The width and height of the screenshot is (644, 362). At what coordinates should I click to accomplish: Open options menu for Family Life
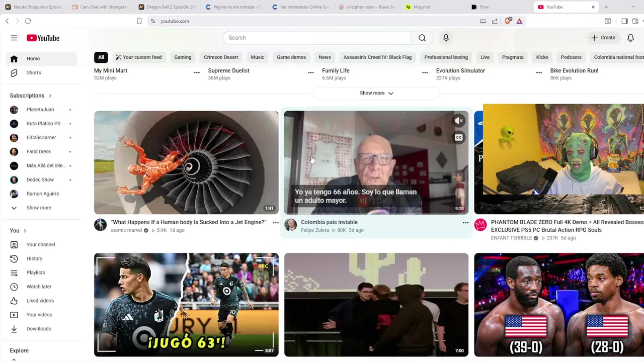pos(425,73)
